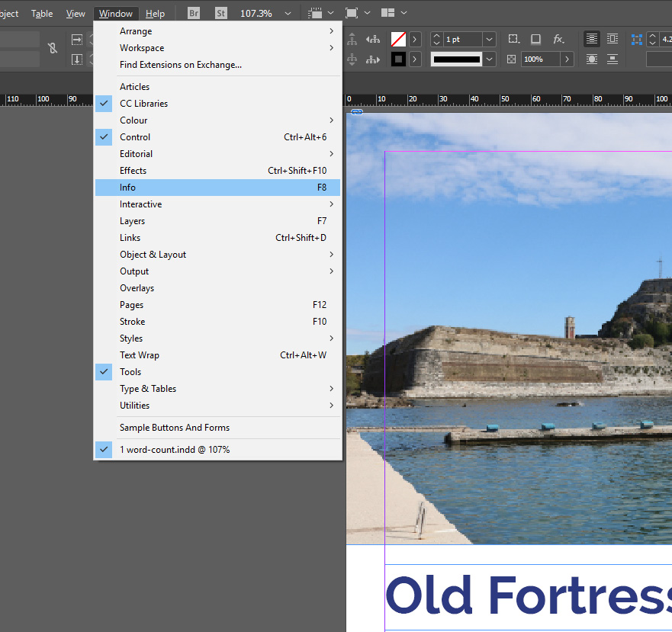Open Adobe Stock search
The width and height of the screenshot is (672, 632).
click(220, 12)
